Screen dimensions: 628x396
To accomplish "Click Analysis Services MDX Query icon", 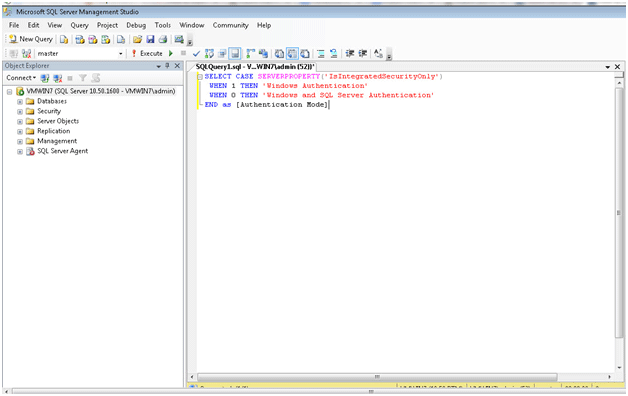I will (80, 39).
